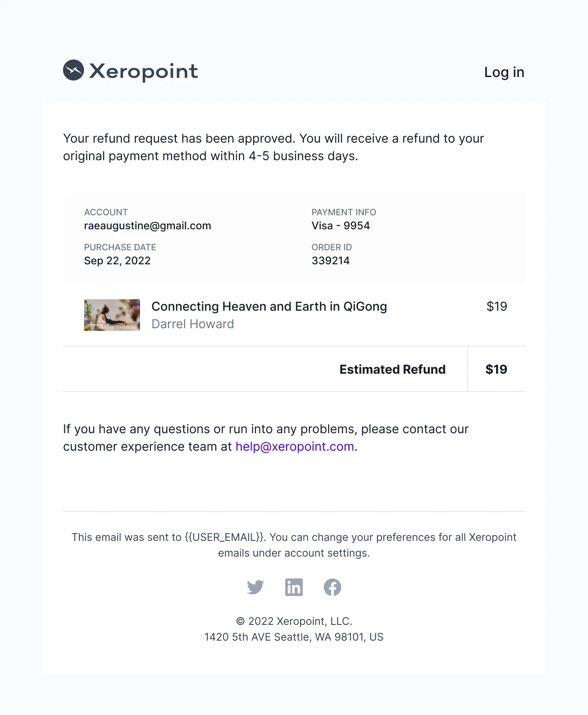Viewport: 588px width, 715px height.
Task: Click the Xeropoint circular logo icon
Action: pyautogui.click(x=73, y=70)
